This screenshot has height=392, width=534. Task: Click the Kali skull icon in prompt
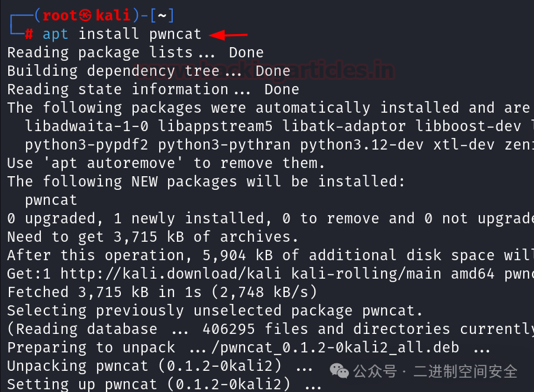[85, 15]
